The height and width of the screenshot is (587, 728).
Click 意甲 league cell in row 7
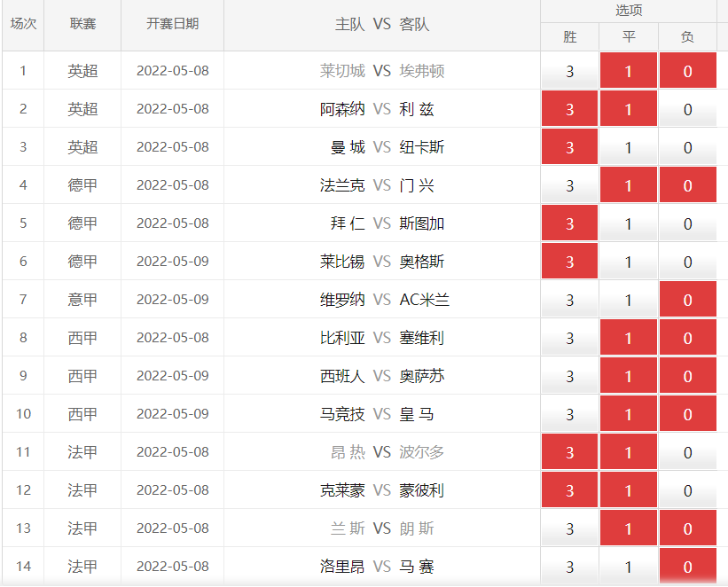click(82, 299)
